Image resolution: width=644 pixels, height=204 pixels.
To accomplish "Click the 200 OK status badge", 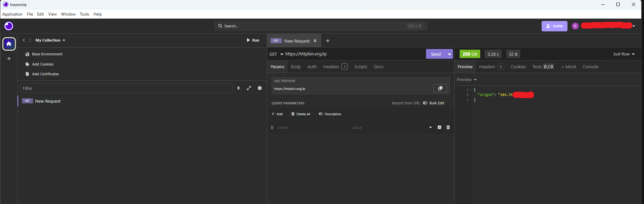I will pyautogui.click(x=470, y=54).
